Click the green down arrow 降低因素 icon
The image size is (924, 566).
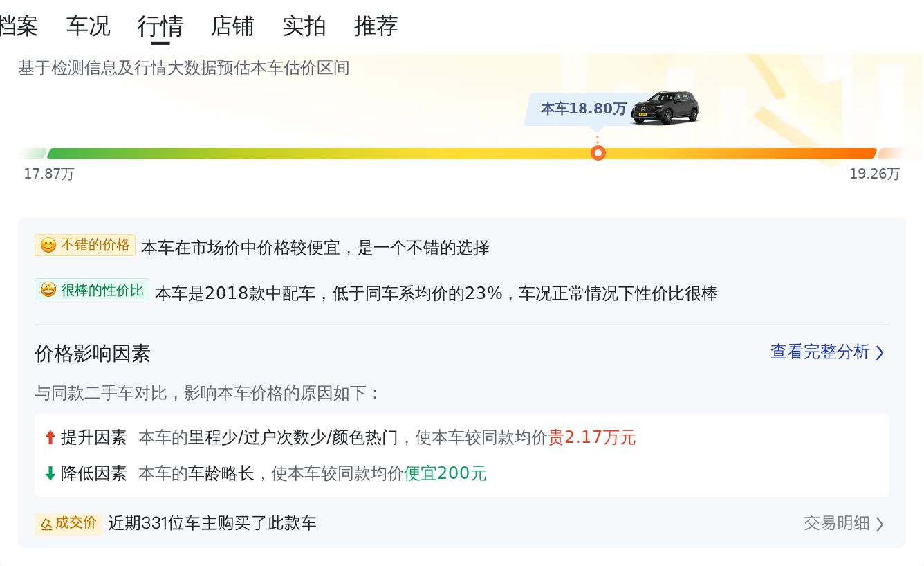click(x=50, y=473)
